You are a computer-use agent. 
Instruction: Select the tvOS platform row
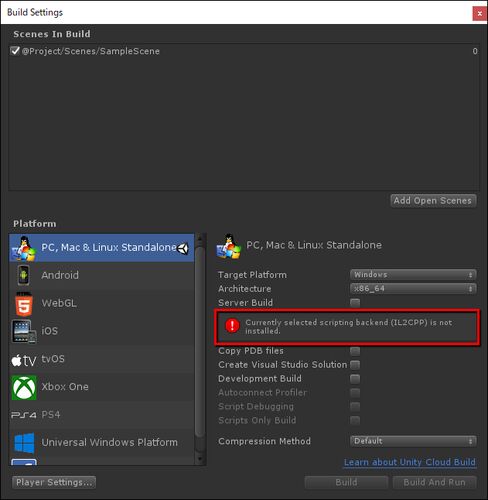coord(102,359)
